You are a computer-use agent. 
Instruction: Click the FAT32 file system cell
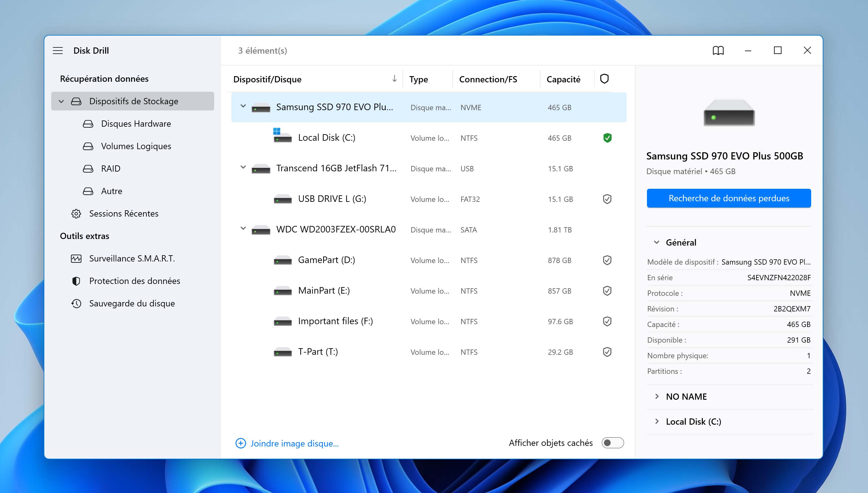point(470,199)
